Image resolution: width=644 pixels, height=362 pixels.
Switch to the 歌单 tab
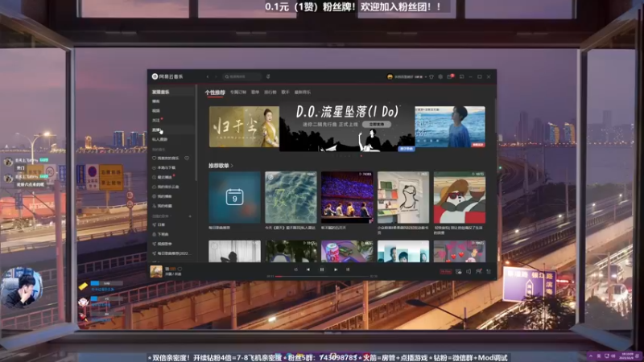255,93
